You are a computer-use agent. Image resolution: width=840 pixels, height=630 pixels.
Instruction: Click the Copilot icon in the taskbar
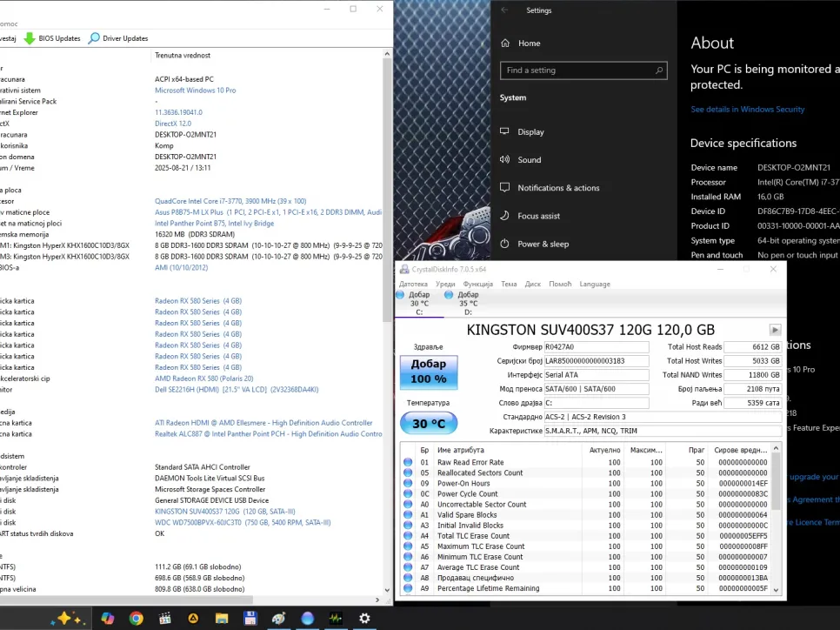click(107, 618)
